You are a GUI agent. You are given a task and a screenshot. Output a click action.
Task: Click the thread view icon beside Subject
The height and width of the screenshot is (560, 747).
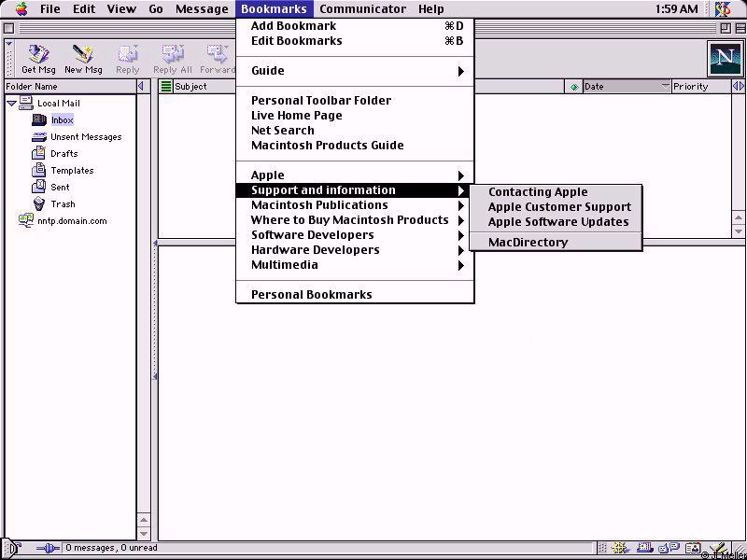[x=166, y=86]
